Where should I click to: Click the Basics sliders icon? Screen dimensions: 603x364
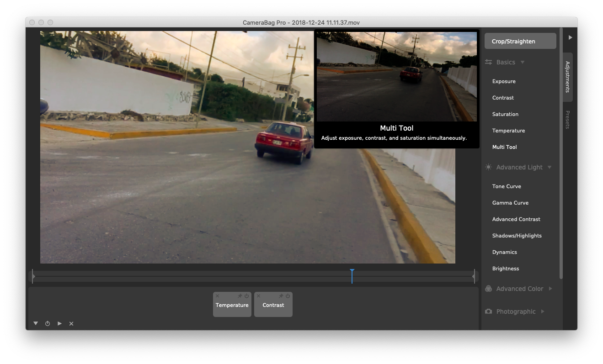click(489, 62)
